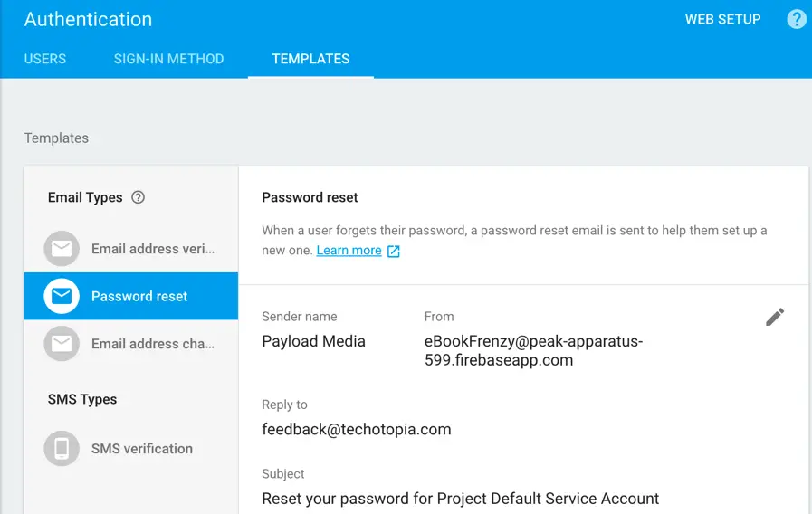Open the Sign-in Method tab
Image resolution: width=812 pixels, height=514 pixels.
[168, 59]
